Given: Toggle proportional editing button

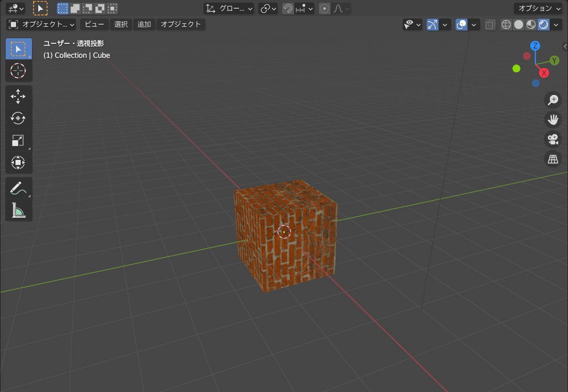Looking at the screenshot, I should pyautogui.click(x=325, y=8).
